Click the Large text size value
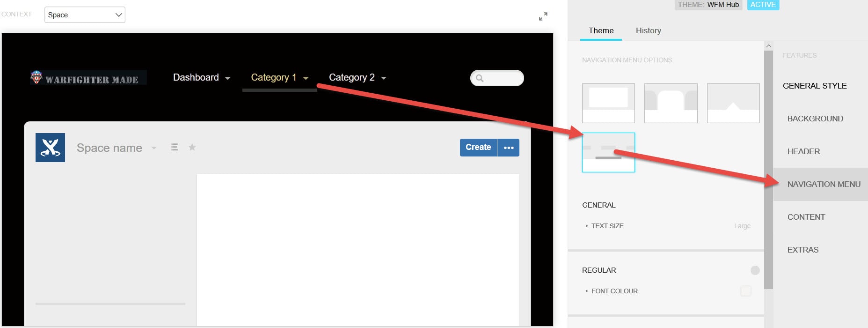 [x=742, y=226]
